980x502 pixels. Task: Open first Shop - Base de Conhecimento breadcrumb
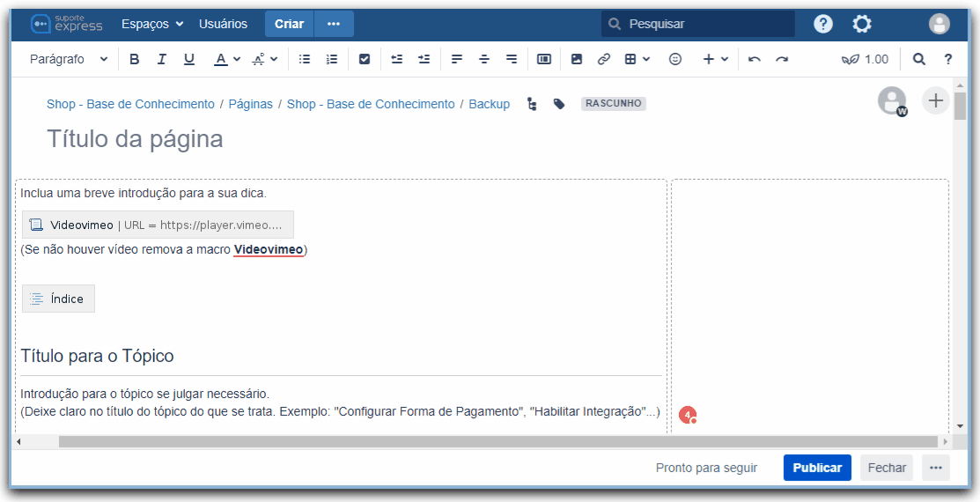[x=130, y=105]
